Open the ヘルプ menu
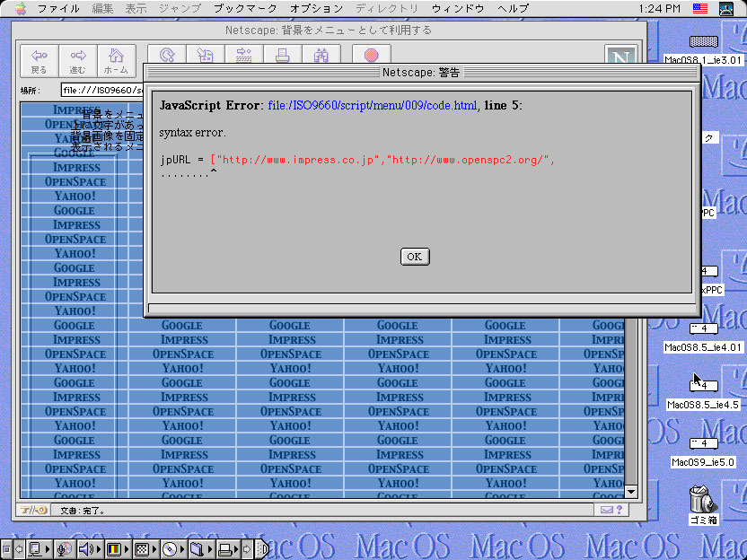The height and width of the screenshot is (560, 747). pyautogui.click(x=513, y=9)
